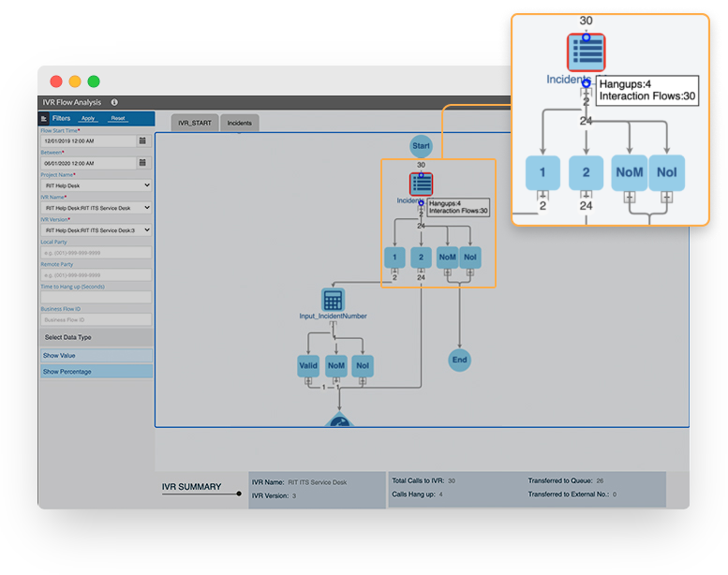Open calendar picker for Flow Start Time
Viewport: 728px width, 575px height.
pyautogui.click(x=142, y=140)
